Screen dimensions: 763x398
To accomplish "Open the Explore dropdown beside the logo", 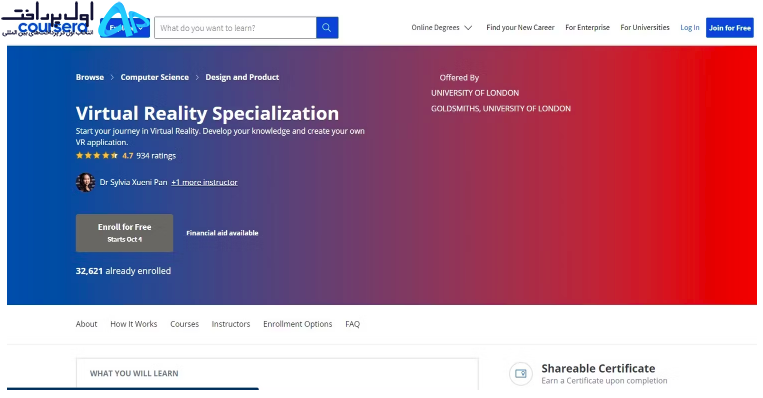I will 125,28.
